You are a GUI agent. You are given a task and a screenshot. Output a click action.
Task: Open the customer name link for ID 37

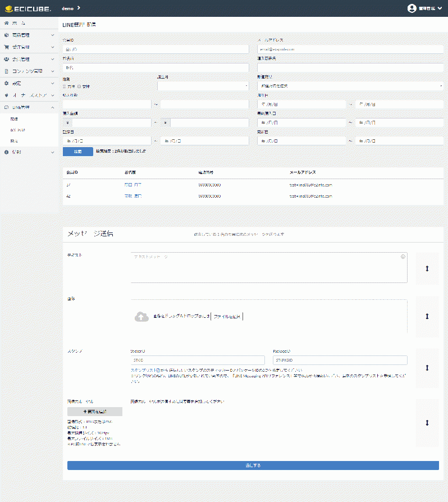(132, 185)
